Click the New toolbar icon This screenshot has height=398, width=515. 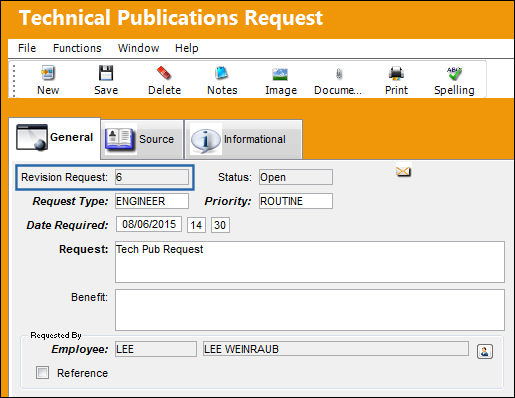(48, 73)
